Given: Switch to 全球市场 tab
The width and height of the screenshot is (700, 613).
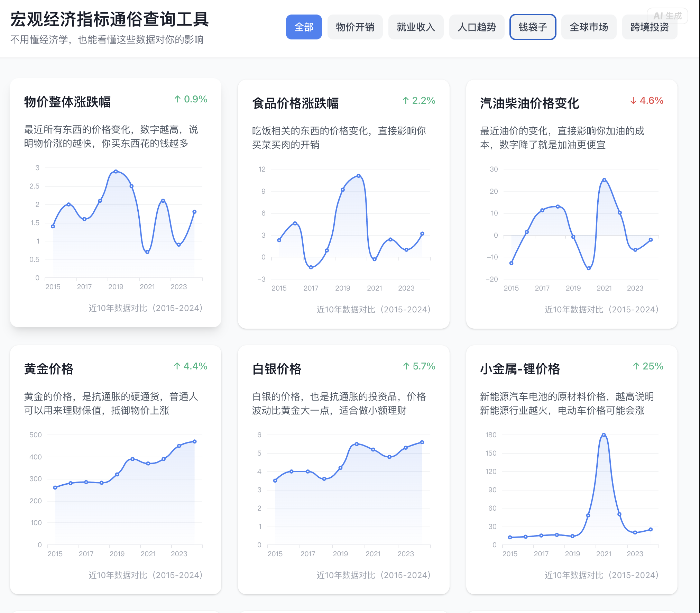Looking at the screenshot, I should 589,27.
